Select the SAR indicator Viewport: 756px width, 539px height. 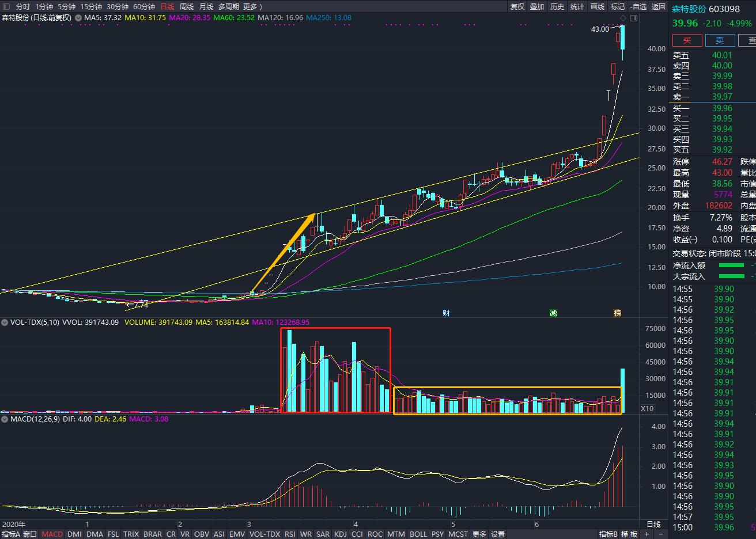(323, 534)
